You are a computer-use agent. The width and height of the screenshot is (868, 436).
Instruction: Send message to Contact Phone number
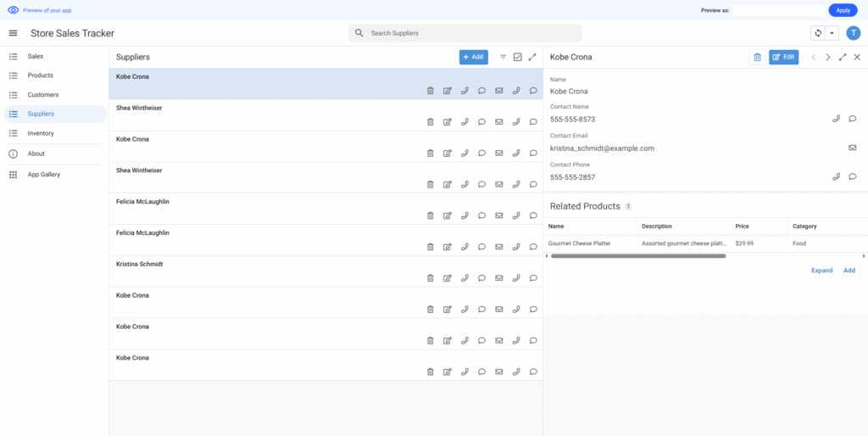coord(852,176)
